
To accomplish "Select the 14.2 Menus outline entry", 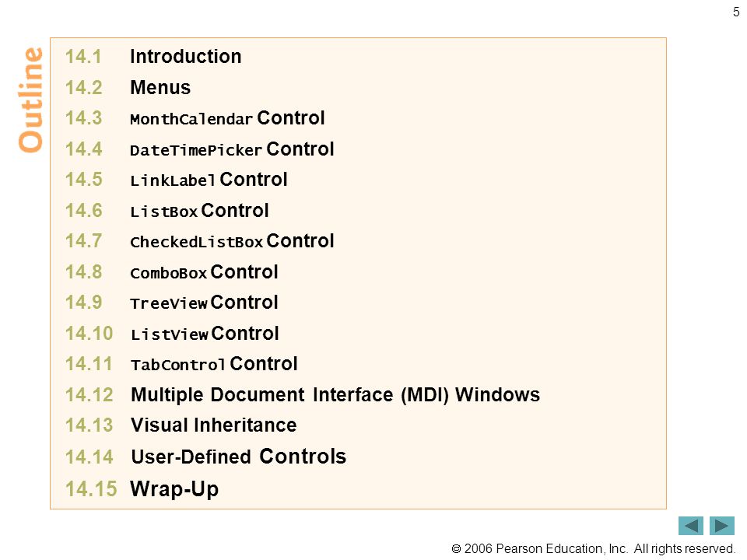I will pyautogui.click(x=128, y=88).
